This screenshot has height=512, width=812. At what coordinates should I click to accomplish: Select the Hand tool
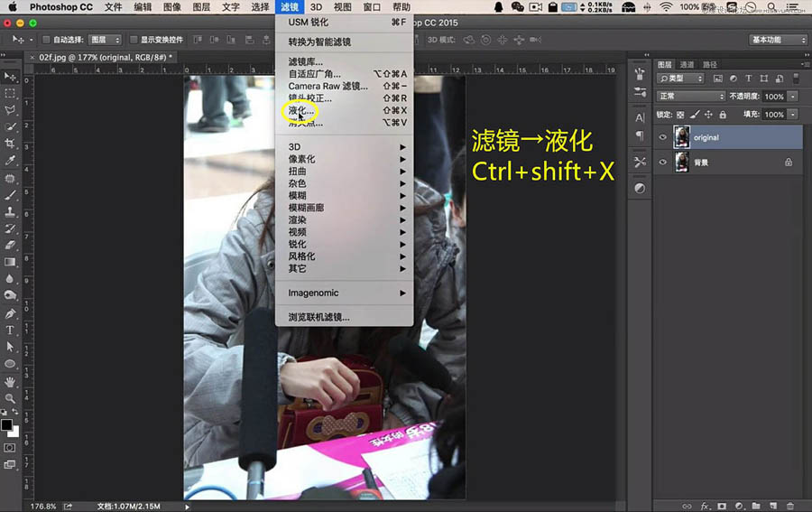[x=10, y=382]
